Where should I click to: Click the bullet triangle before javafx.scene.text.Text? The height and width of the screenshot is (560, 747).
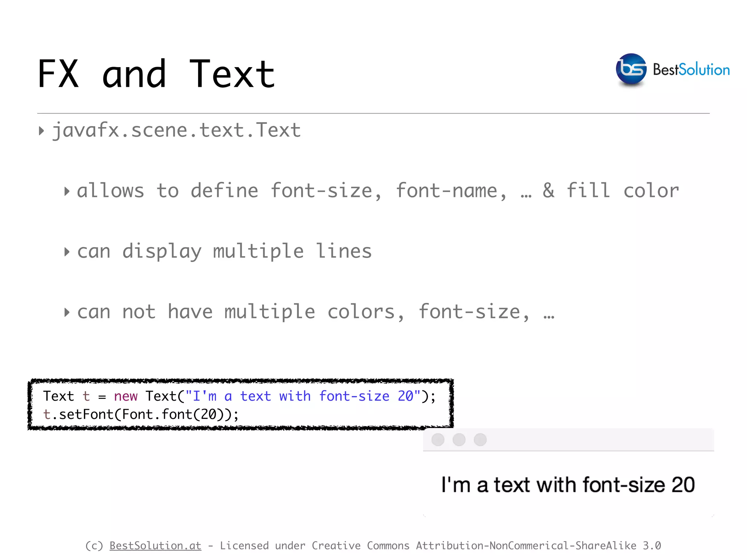(x=41, y=131)
